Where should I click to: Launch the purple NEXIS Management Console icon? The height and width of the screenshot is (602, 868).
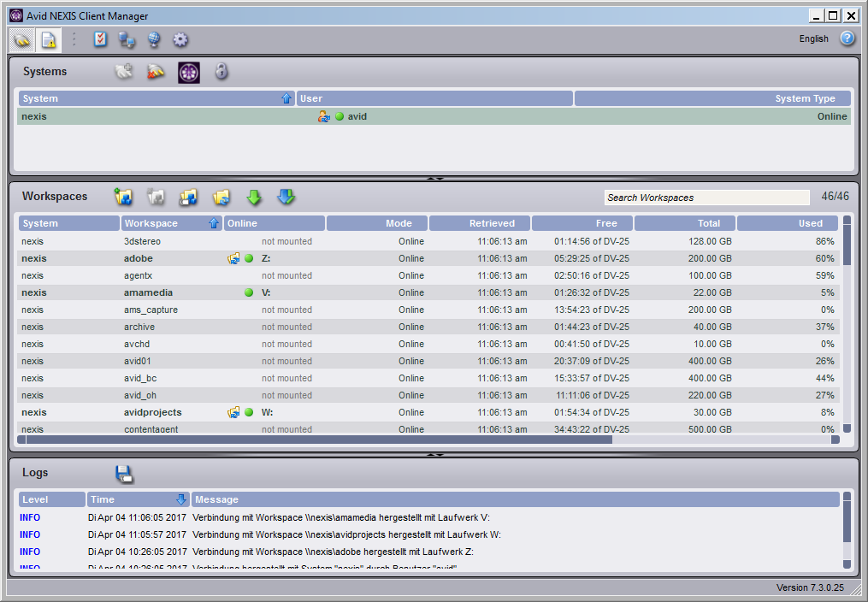tap(189, 73)
